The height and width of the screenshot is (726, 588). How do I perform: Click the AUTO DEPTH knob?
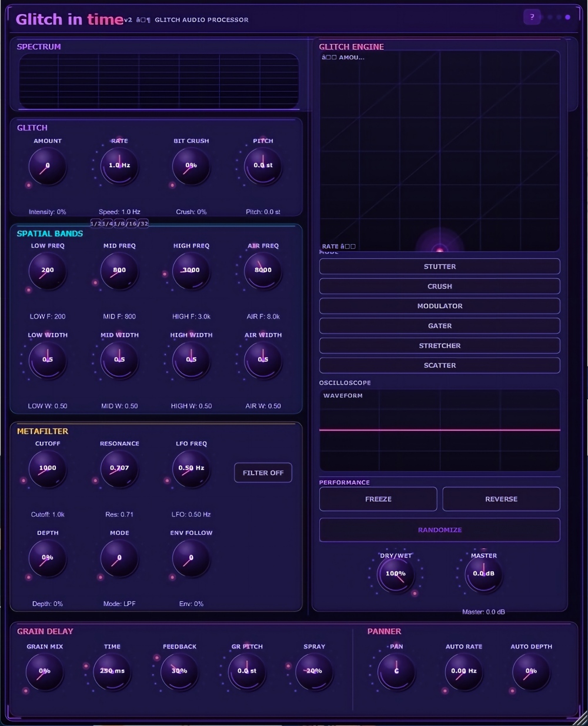[531, 672]
